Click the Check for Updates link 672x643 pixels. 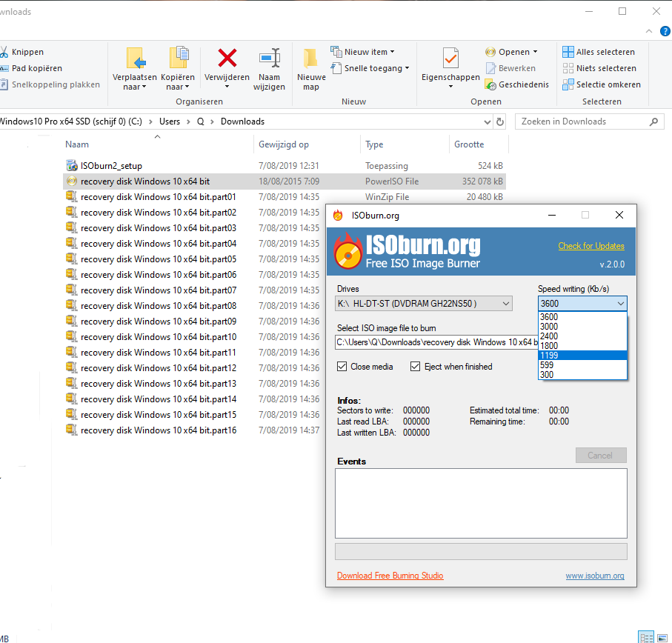click(x=591, y=246)
